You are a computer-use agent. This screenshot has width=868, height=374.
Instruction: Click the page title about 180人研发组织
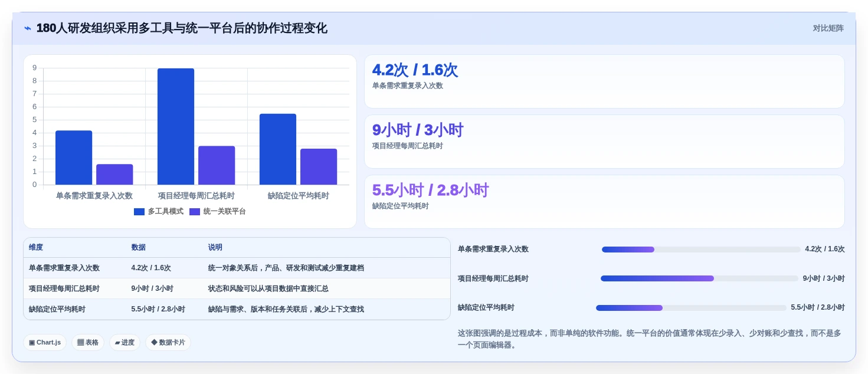pos(182,28)
